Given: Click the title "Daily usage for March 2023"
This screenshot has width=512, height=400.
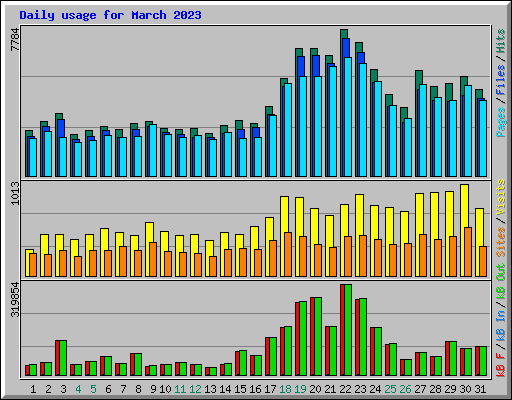Looking at the screenshot, I should coord(110,15).
